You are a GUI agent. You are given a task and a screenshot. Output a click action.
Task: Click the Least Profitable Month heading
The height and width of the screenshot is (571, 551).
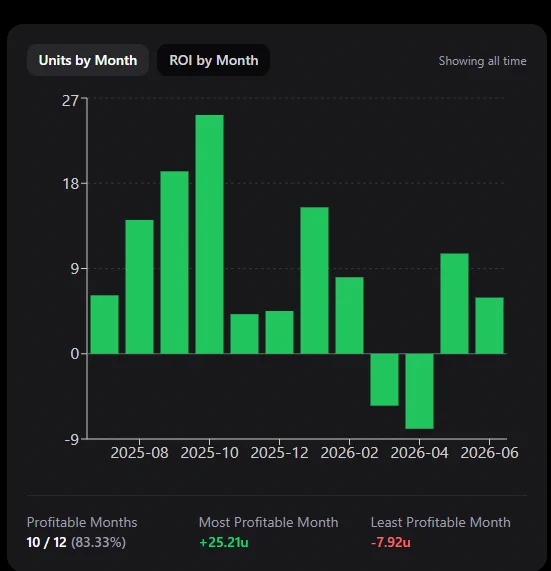click(441, 522)
